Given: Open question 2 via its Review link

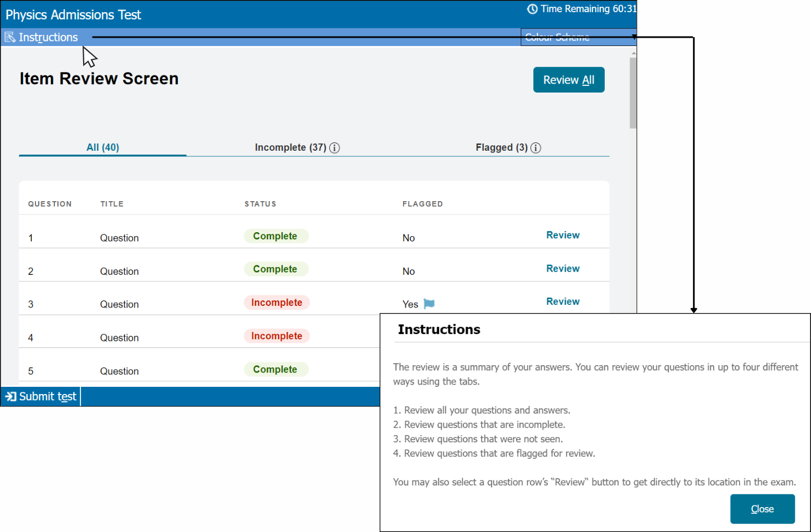Looking at the screenshot, I should (563, 268).
